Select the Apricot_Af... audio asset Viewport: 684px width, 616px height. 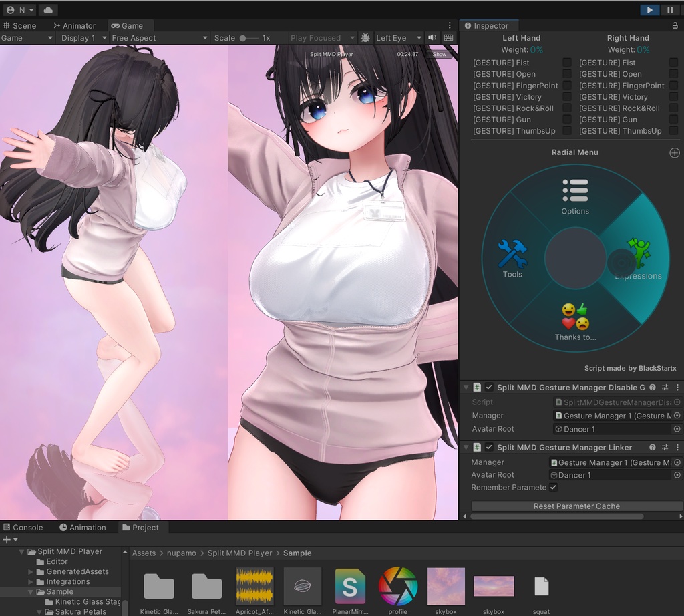[254, 591]
